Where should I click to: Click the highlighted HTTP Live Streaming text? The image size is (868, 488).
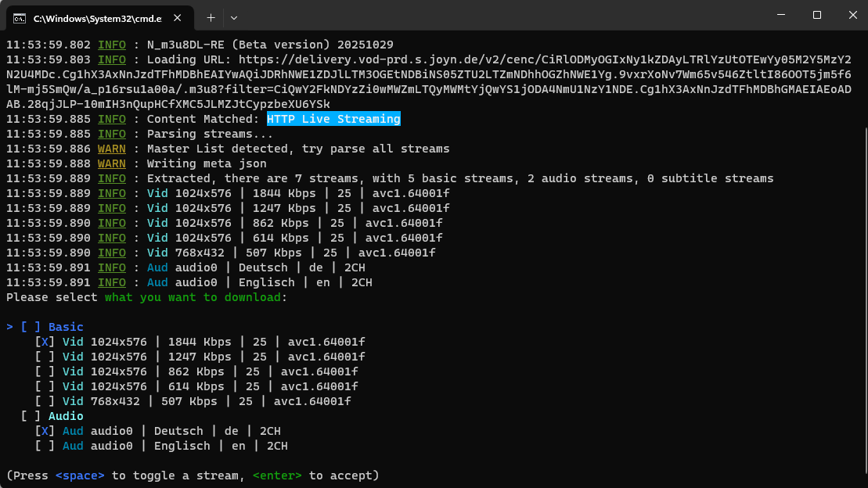coord(333,119)
